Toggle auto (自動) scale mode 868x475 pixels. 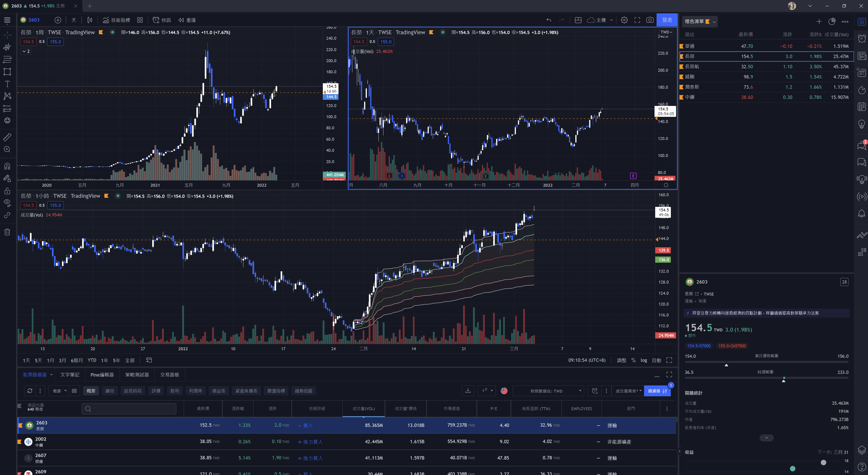click(x=656, y=360)
